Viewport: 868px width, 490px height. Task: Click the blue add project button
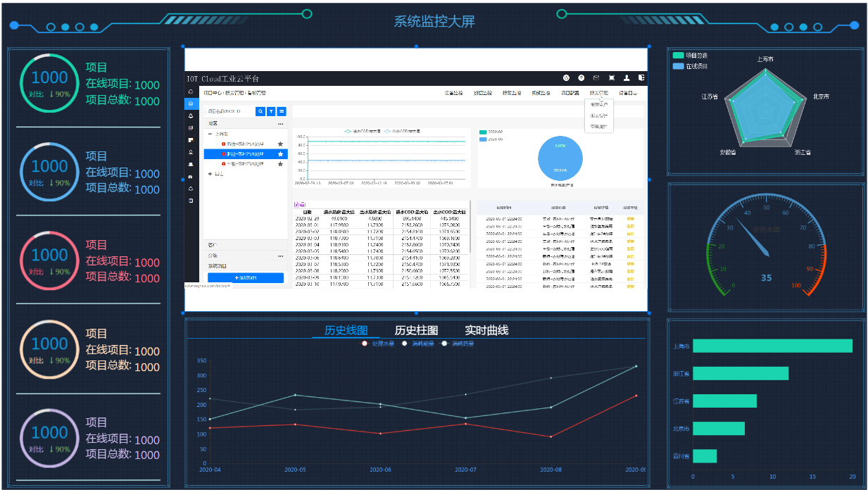coord(245,278)
